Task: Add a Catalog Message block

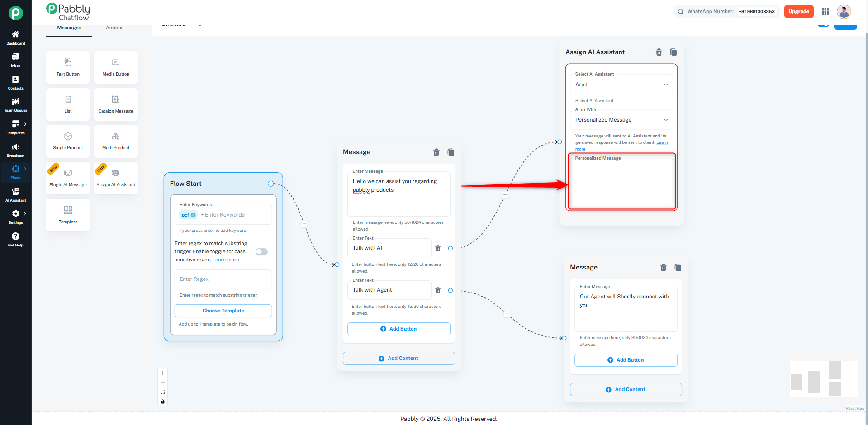Action: coord(116,104)
